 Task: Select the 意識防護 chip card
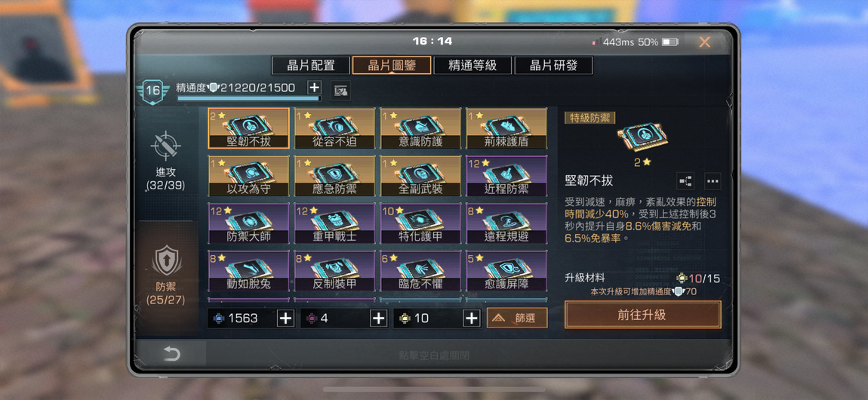(x=420, y=128)
